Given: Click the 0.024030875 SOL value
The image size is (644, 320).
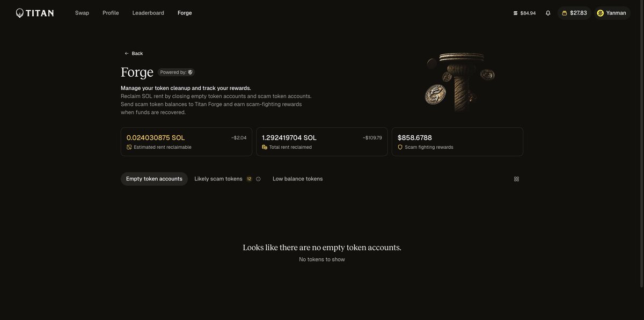Looking at the screenshot, I should [156, 137].
